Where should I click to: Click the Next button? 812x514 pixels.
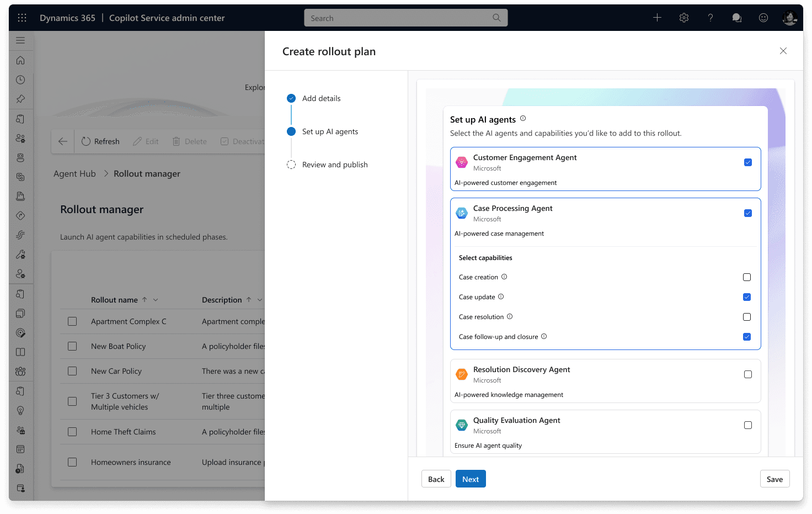coord(471,479)
